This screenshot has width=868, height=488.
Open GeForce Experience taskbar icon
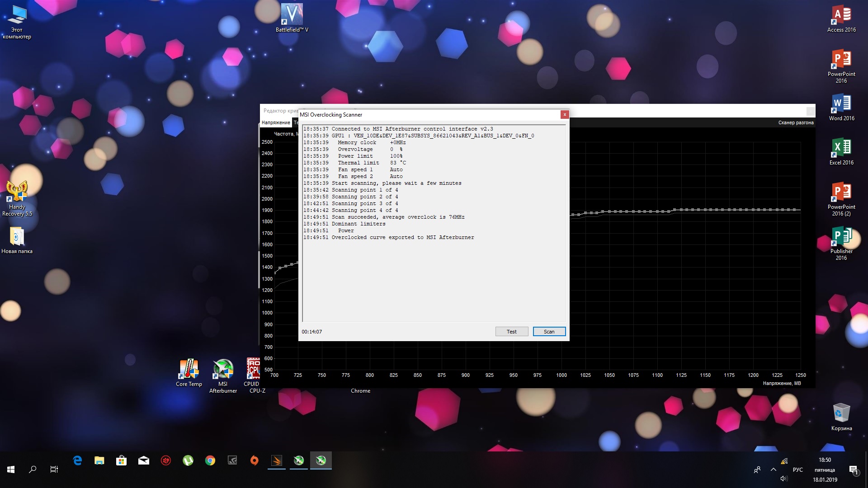232,460
